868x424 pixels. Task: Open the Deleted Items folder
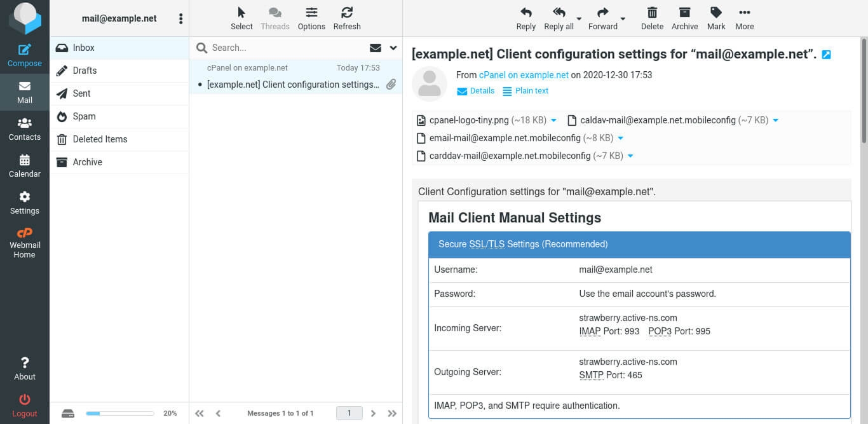100,139
